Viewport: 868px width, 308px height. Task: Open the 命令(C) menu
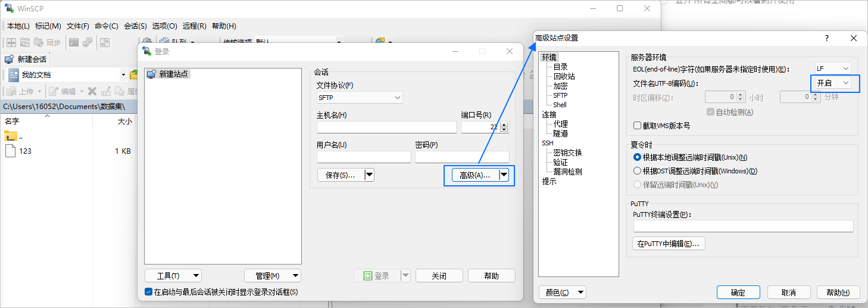click(x=107, y=26)
